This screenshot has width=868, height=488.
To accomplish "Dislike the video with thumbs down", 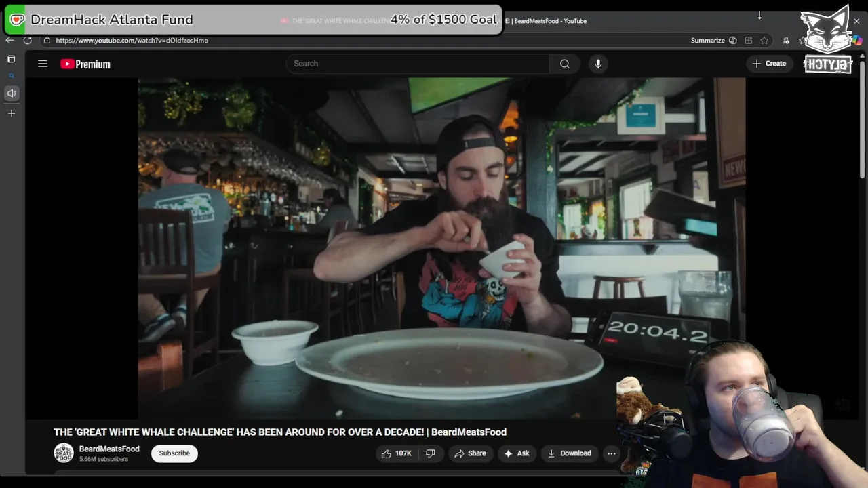I will tap(430, 453).
